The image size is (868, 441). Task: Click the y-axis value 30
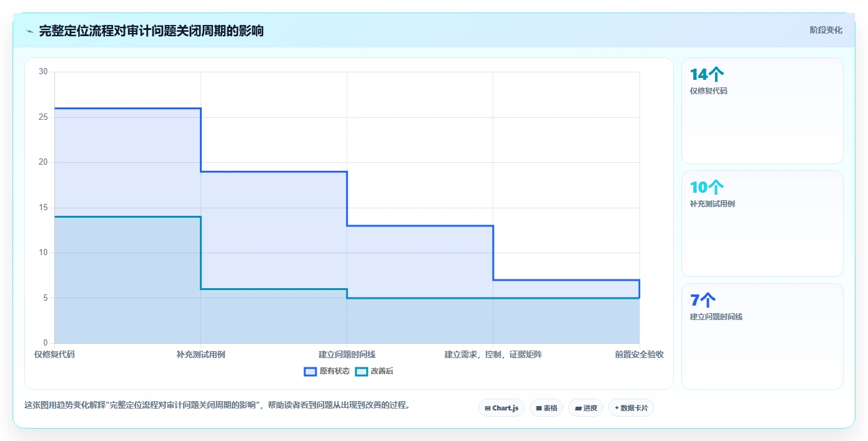[x=43, y=72]
